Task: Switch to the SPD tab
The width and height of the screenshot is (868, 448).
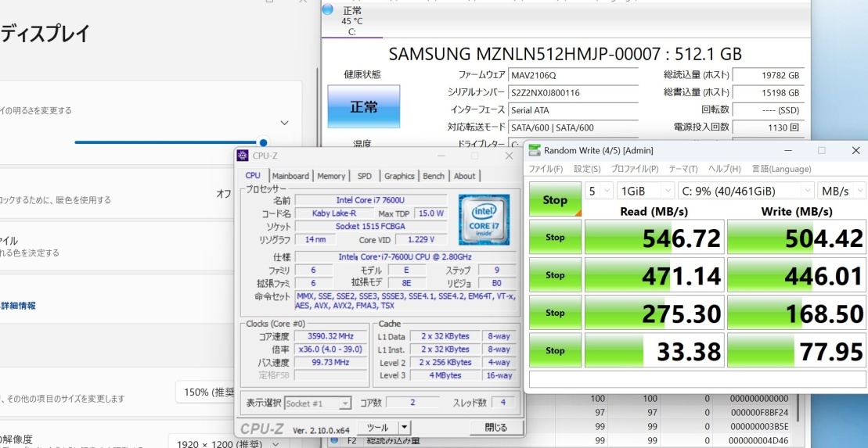Action: [x=364, y=176]
